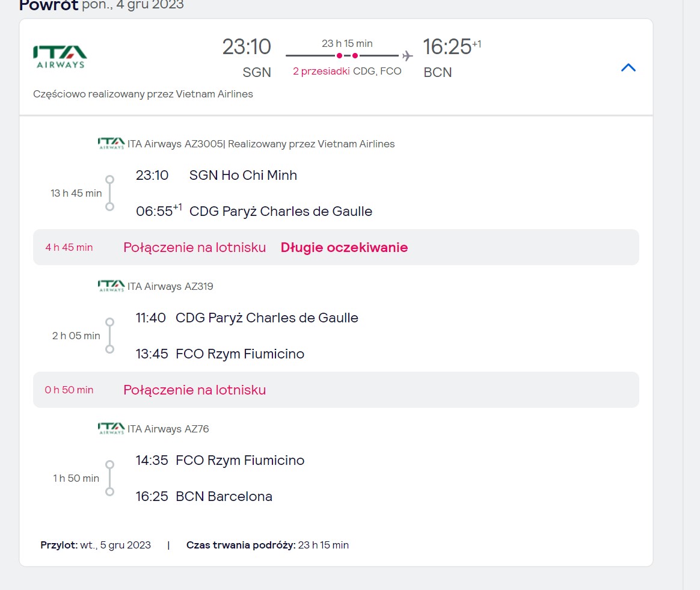The image size is (700, 590).
Task: Click the airplane icon on route line
Action: [x=407, y=56]
